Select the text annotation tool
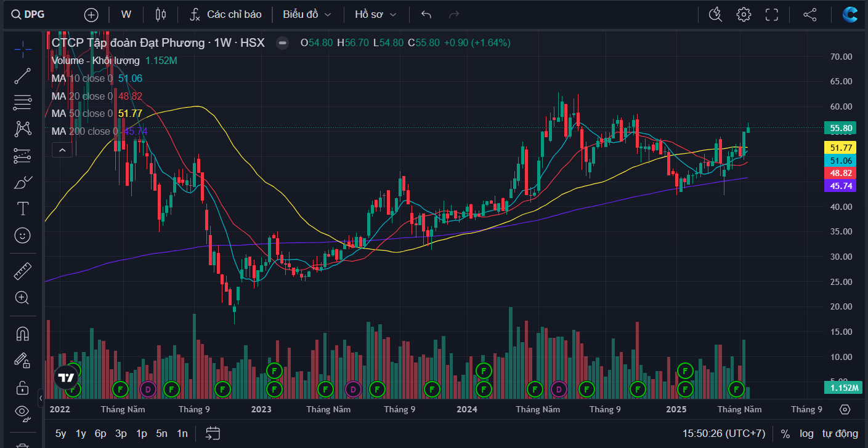868x448 pixels. tap(23, 209)
